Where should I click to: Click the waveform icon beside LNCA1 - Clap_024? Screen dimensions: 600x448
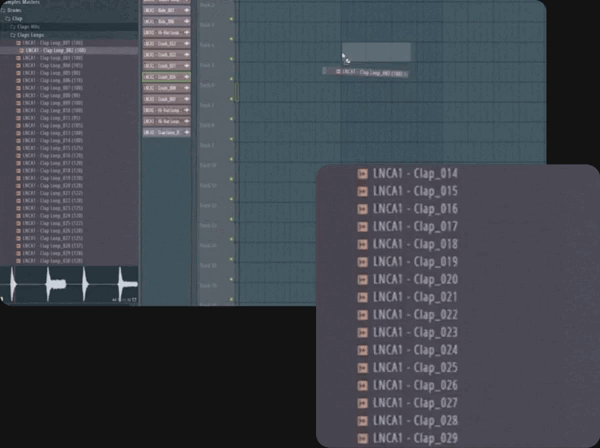point(362,350)
